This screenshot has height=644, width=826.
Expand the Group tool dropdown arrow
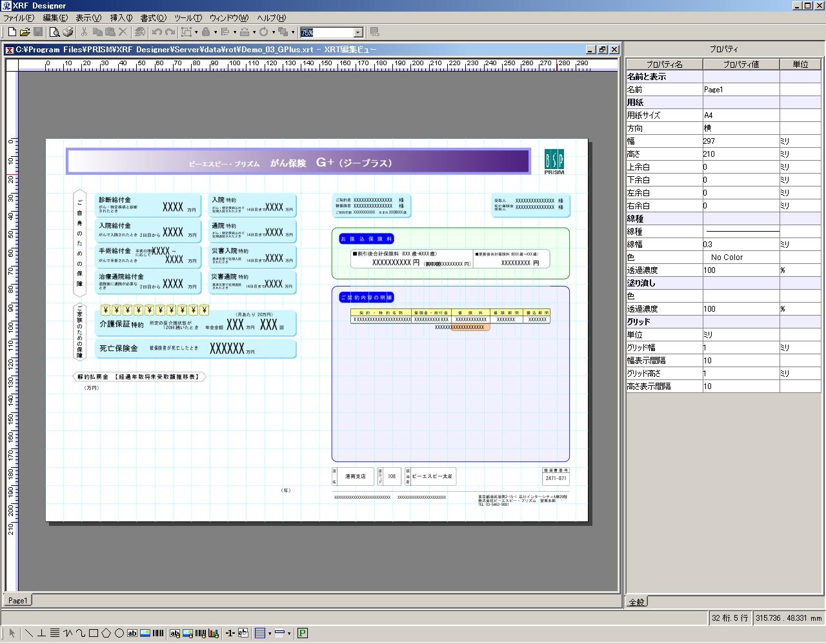[196, 32]
